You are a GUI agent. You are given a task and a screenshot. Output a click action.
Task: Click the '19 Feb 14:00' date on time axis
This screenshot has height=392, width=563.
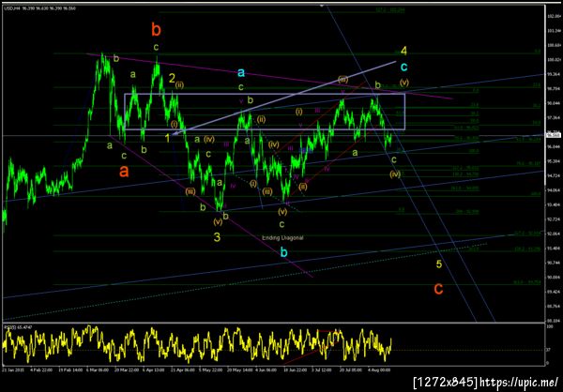click(x=69, y=369)
